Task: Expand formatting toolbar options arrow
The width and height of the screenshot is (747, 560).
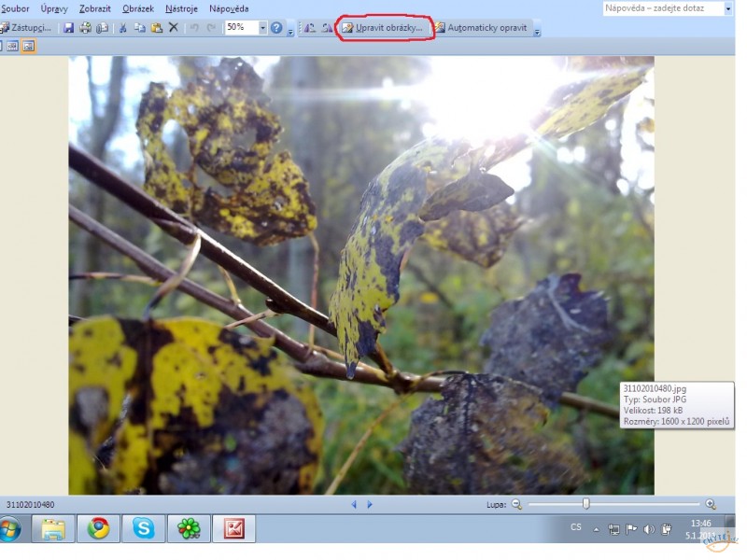Action: click(x=537, y=32)
